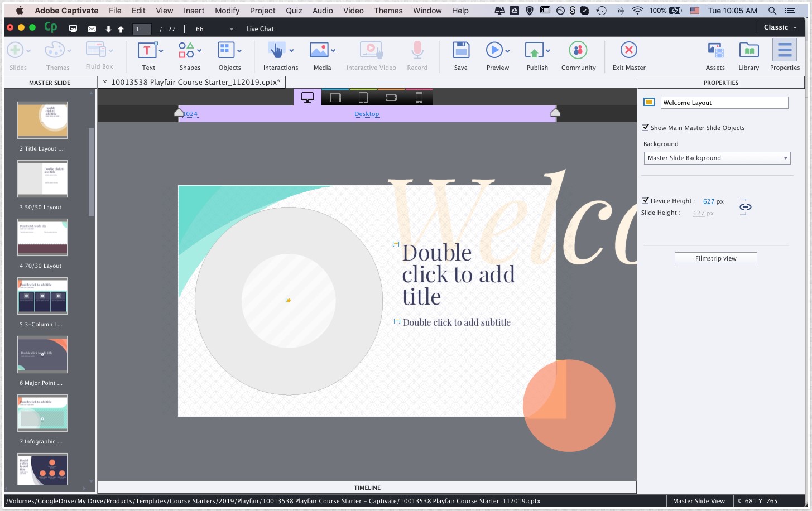This screenshot has height=511, width=812.
Task: Click the Filmstrip view button
Action: tap(715, 258)
